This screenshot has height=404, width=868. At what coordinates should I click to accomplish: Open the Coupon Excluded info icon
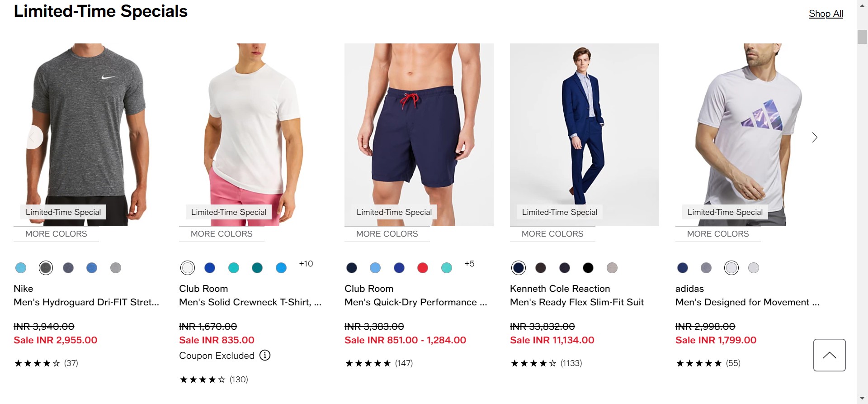(x=265, y=356)
